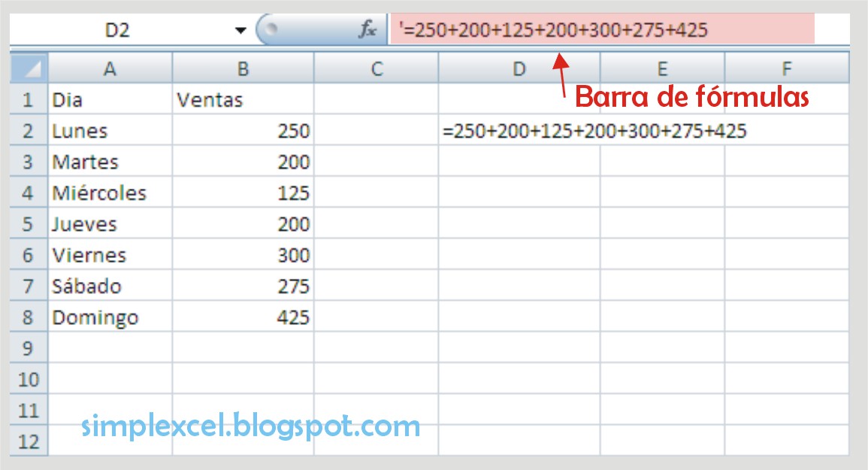Select column header B
This screenshot has height=470, width=868.
click(243, 68)
